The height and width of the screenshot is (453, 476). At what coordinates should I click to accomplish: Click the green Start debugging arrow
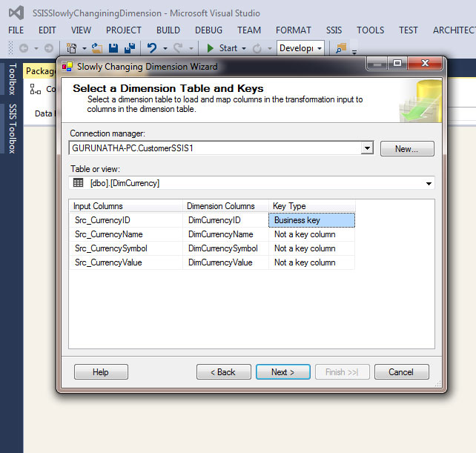210,48
